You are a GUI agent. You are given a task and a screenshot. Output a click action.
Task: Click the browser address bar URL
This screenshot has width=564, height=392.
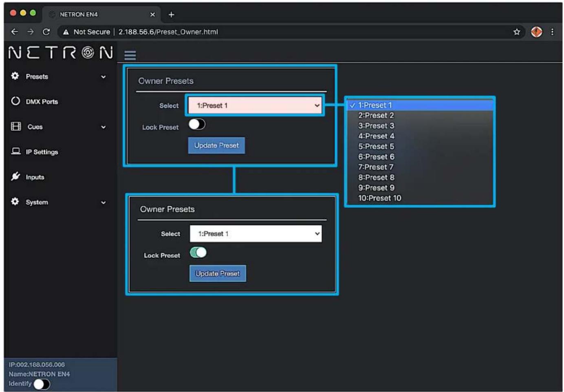point(168,32)
